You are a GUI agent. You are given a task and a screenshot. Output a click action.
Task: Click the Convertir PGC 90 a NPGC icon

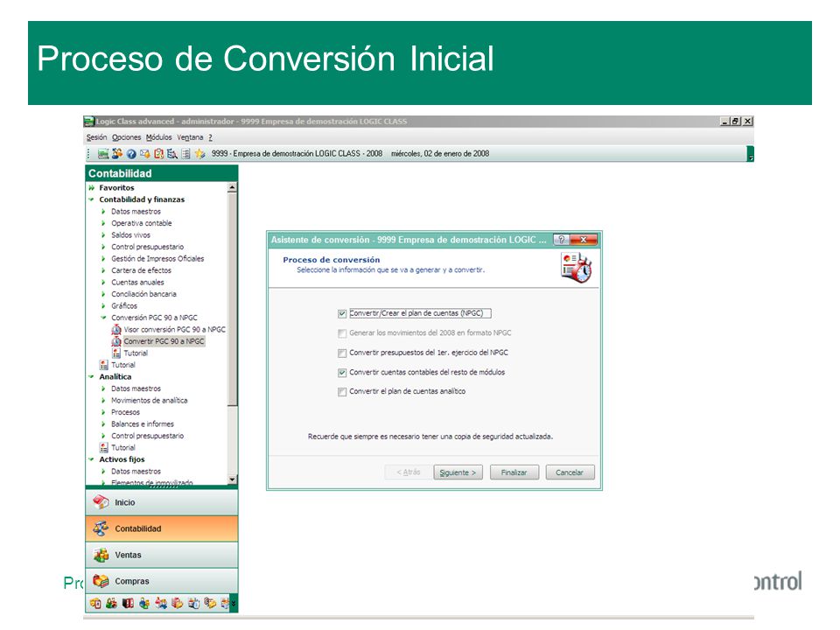tap(116, 341)
